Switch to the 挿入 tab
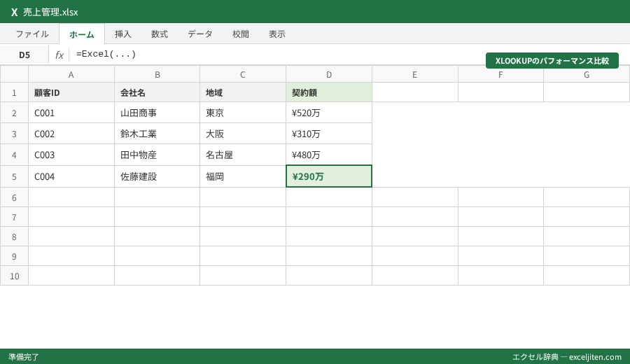Image resolution: width=630 pixels, height=364 pixels. [123, 34]
